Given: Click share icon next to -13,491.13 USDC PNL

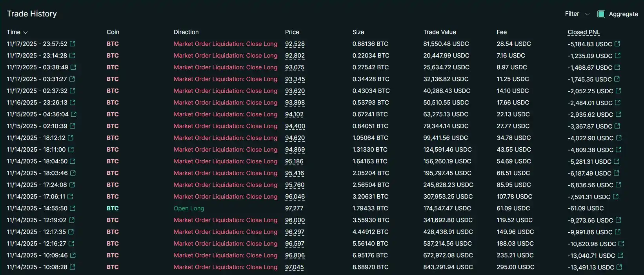Looking at the screenshot, I should tap(619, 267).
